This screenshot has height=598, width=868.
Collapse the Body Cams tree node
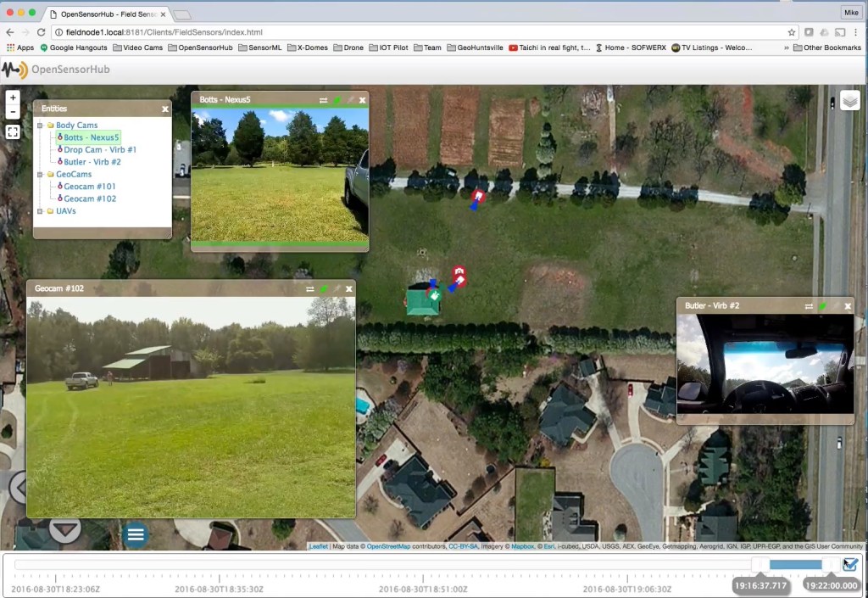pos(41,124)
